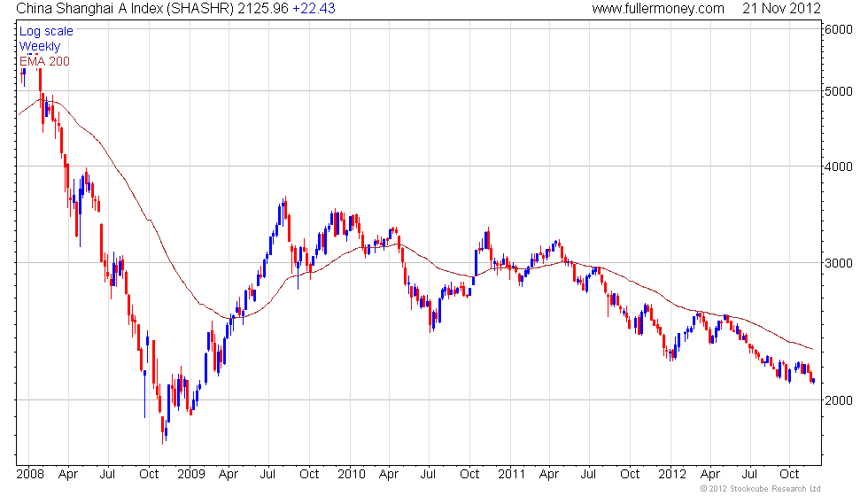
Task: Click the 2008 year axis label
Action: [x=30, y=475]
